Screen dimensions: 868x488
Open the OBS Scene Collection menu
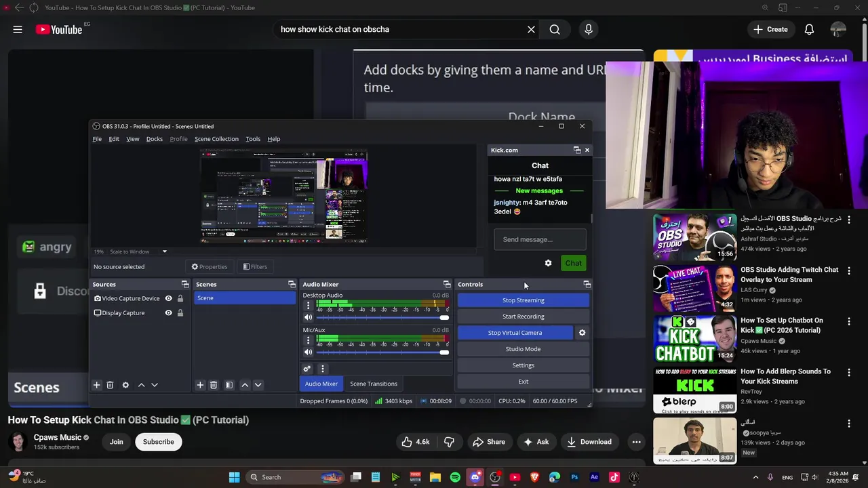pos(216,139)
